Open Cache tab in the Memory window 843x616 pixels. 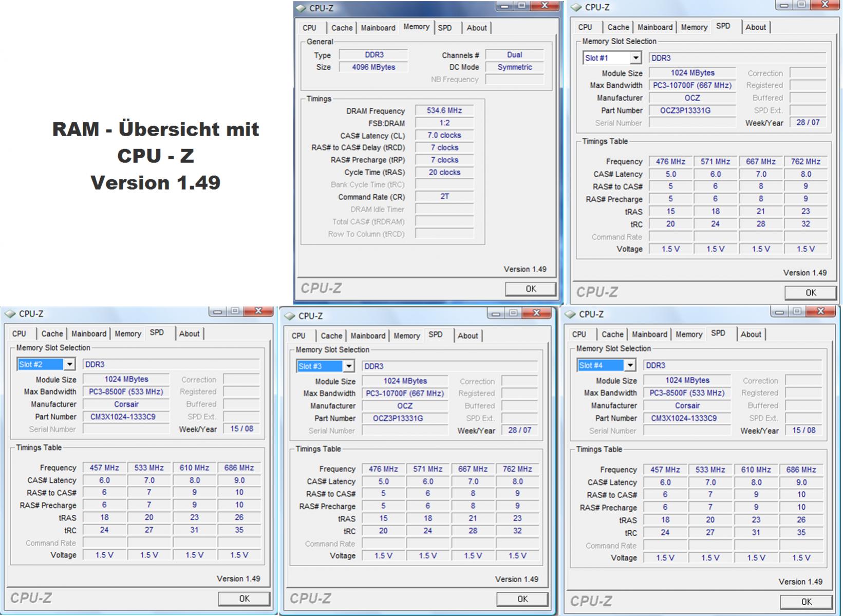(x=342, y=28)
